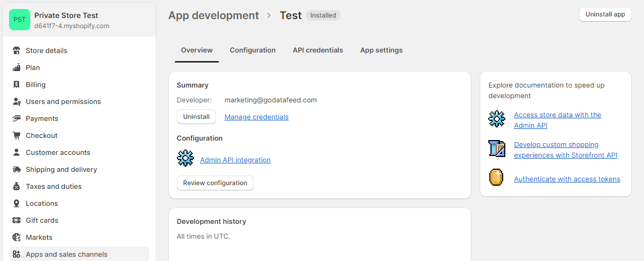644x261 pixels.
Task: Open Authenticate with access tokens link
Action: [x=567, y=179]
